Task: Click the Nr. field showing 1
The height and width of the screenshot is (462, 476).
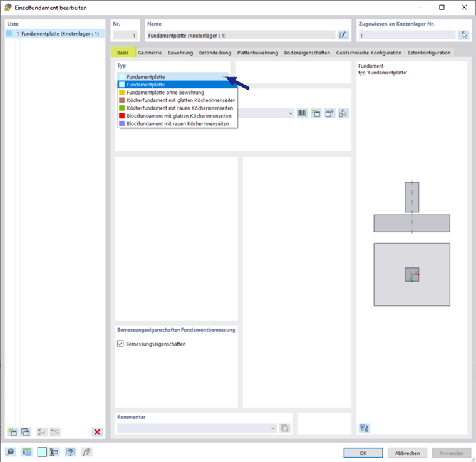Action: [x=125, y=36]
